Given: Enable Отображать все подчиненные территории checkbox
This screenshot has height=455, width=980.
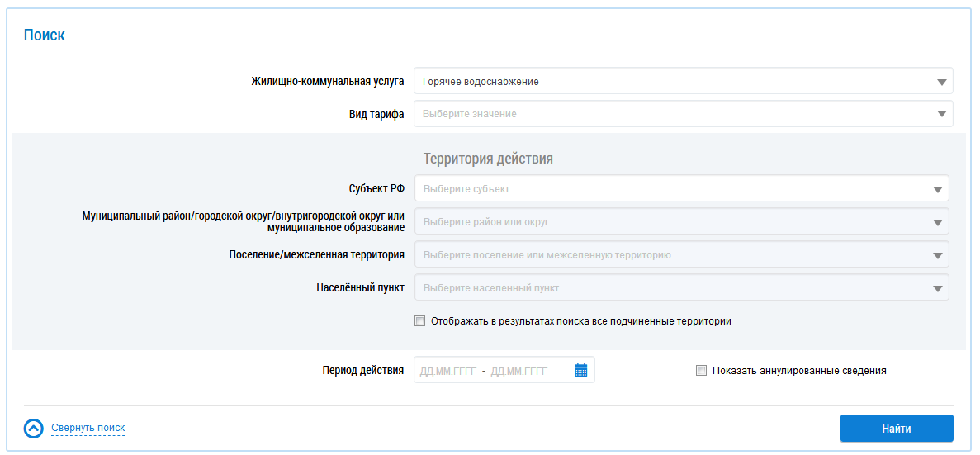Looking at the screenshot, I should [x=419, y=321].
